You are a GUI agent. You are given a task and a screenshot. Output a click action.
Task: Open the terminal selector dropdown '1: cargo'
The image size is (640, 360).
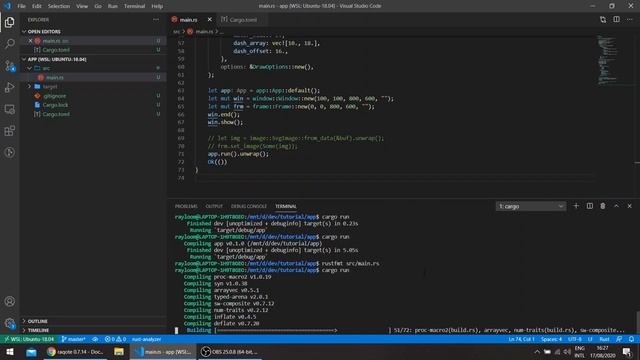point(531,207)
